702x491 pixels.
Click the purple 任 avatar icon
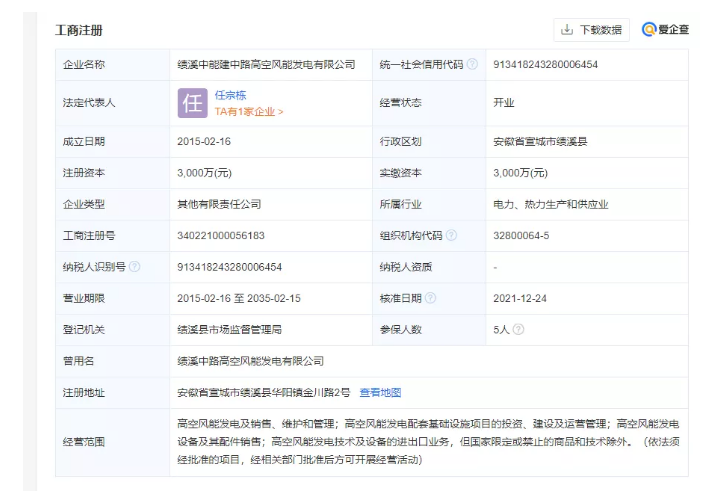(x=192, y=103)
